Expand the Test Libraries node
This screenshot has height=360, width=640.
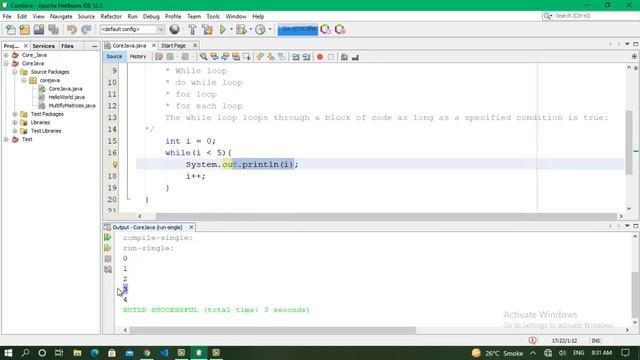click(x=15, y=131)
